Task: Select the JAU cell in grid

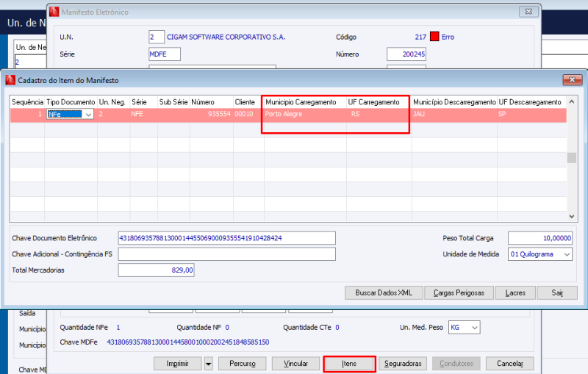Action: pos(454,115)
